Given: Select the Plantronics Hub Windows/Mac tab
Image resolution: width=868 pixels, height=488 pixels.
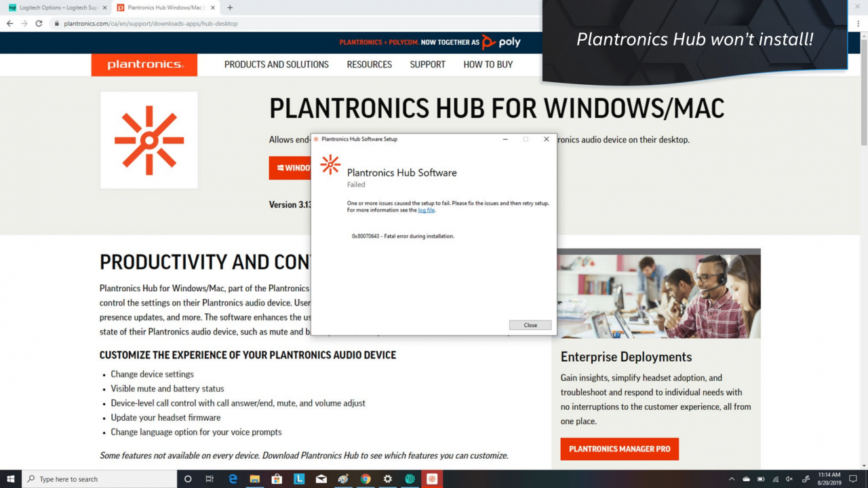Looking at the screenshot, I should tap(165, 7).
